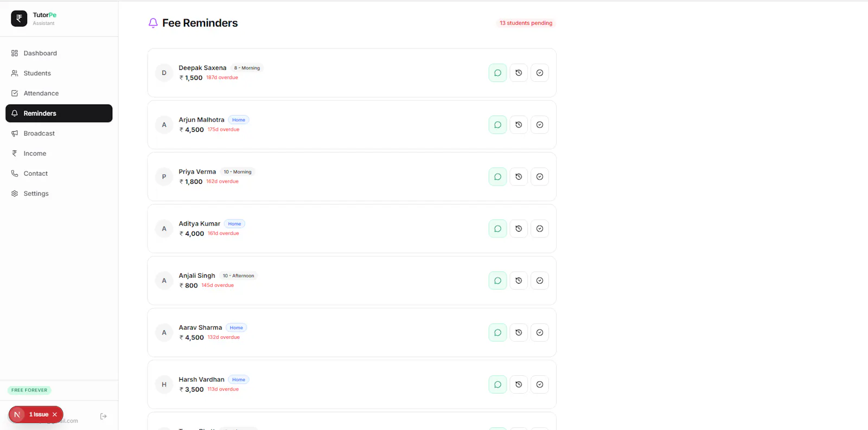Click the Fee Reminders heading
868x430 pixels.
(200, 23)
